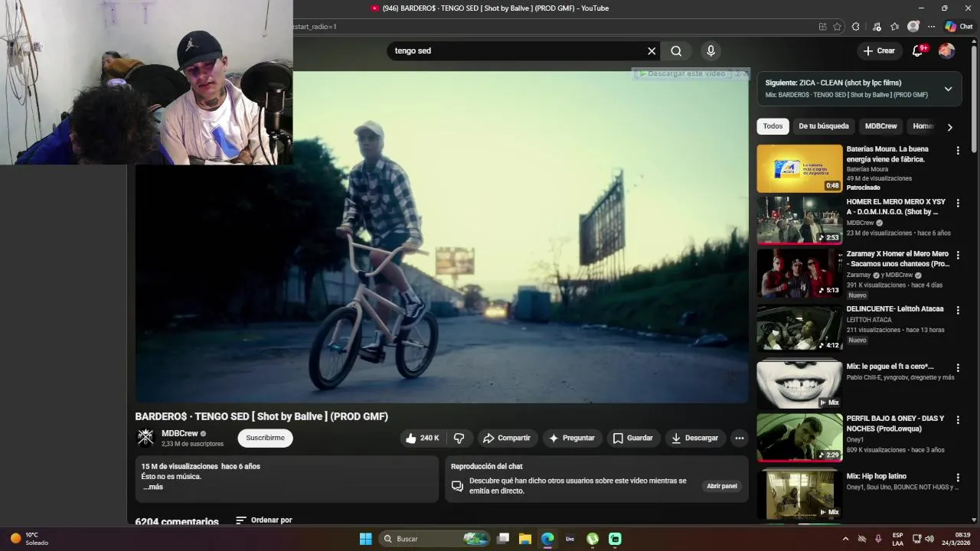Download the video with Descargar button
980x551 pixels.
[x=695, y=439]
